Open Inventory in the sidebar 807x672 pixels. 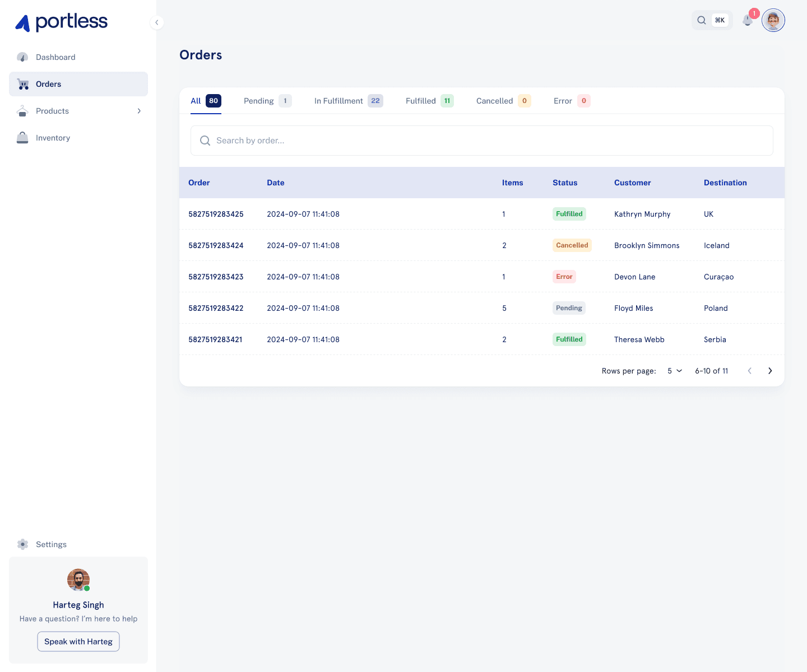pyautogui.click(x=78, y=138)
